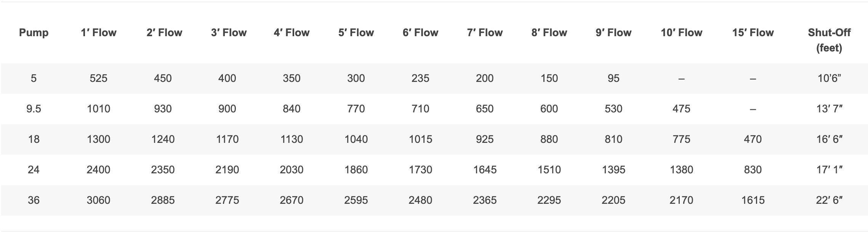The height and width of the screenshot is (240, 868).
Task: Select the 2295 value under 8′ Flow
Action: (549, 200)
